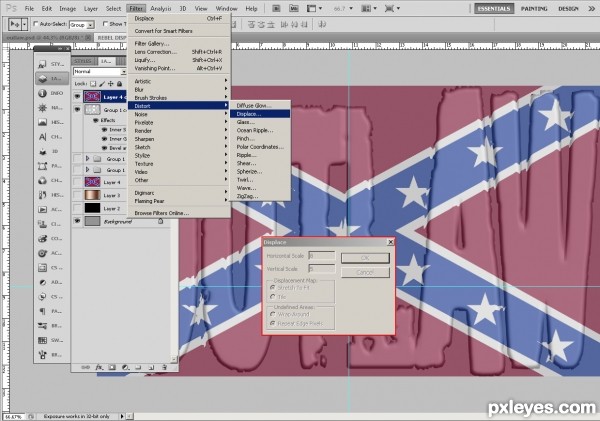Open the View Extras dropdown
The image size is (600, 421).
pos(315,8)
